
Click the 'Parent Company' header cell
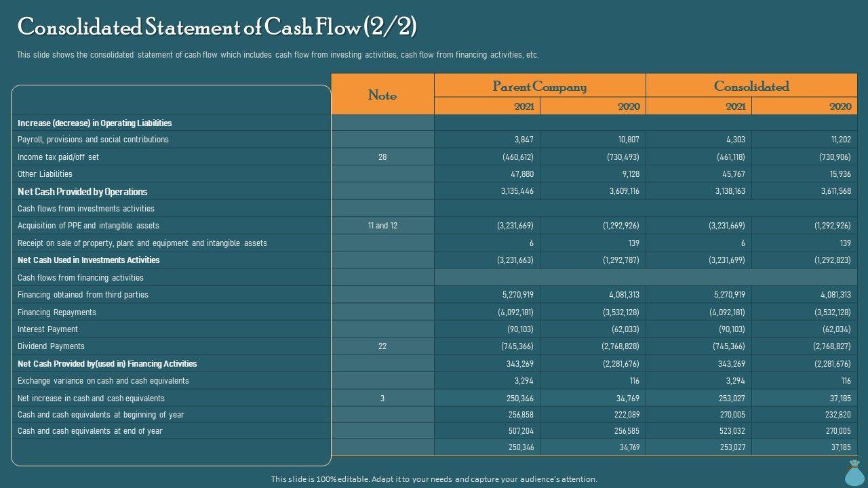click(540, 86)
